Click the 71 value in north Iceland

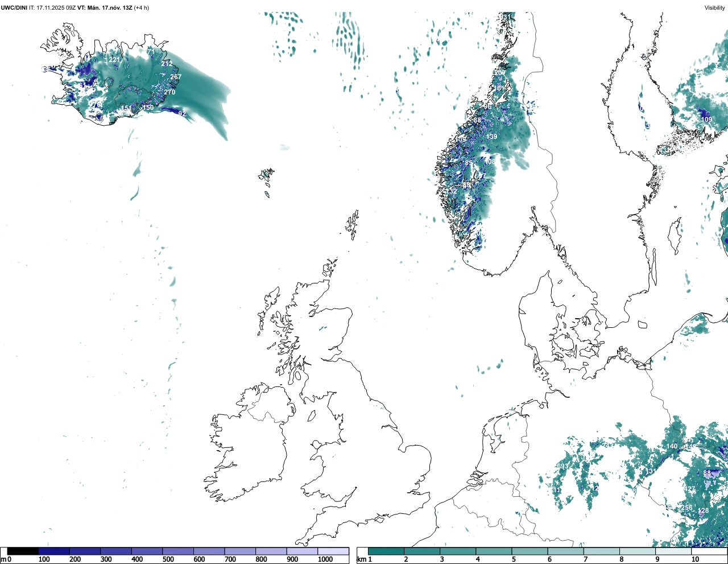[151, 51]
